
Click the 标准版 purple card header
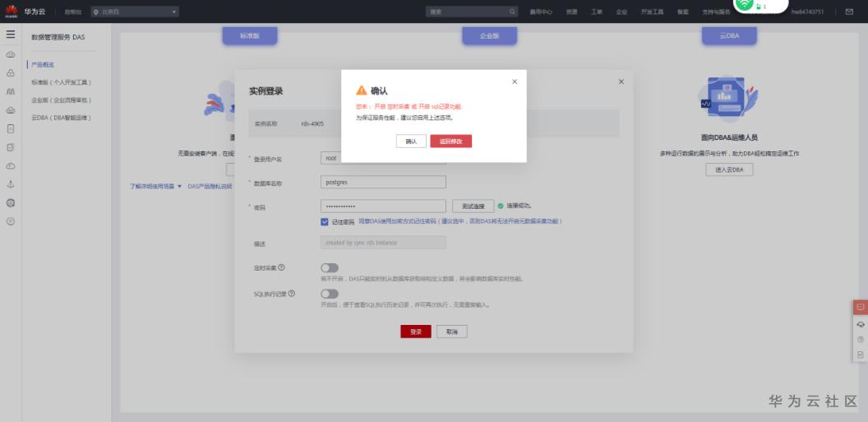click(250, 35)
